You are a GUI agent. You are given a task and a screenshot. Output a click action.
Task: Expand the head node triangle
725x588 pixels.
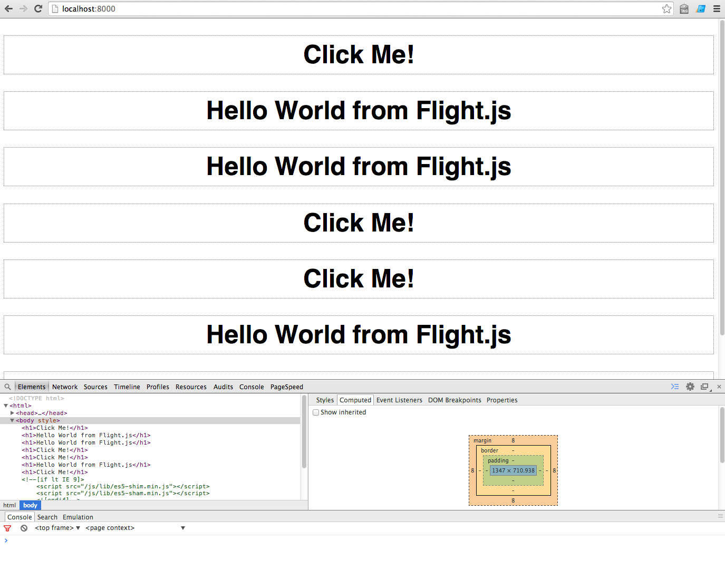tap(12, 413)
